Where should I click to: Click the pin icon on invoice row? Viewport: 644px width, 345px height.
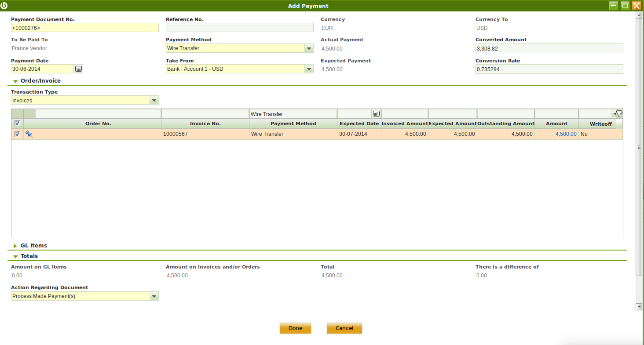pyautogui.click(x=29, y=134)
